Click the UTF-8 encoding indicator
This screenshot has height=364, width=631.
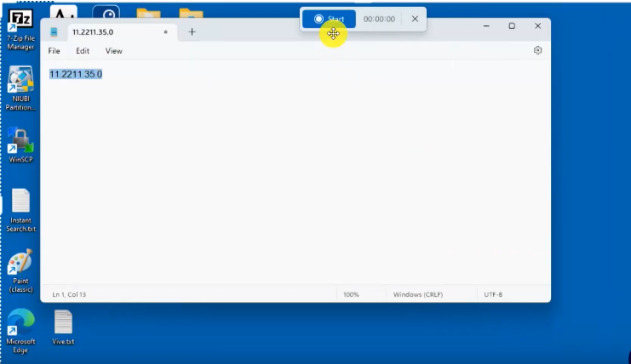click(493, 294)
